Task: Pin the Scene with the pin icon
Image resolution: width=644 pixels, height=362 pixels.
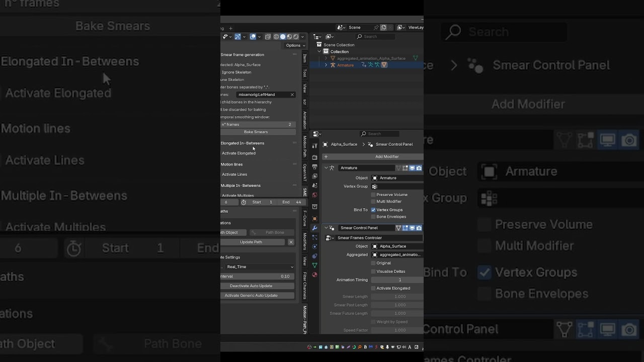Action: tap(376, 28)
